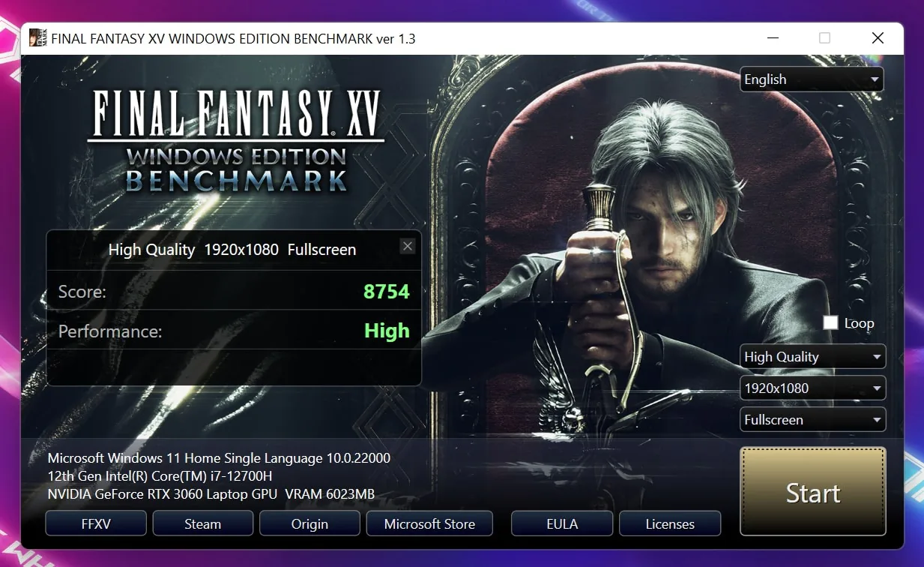Open the Microsoft Store button
Viewport: 924px width, 567px height.
coord(429,523)
